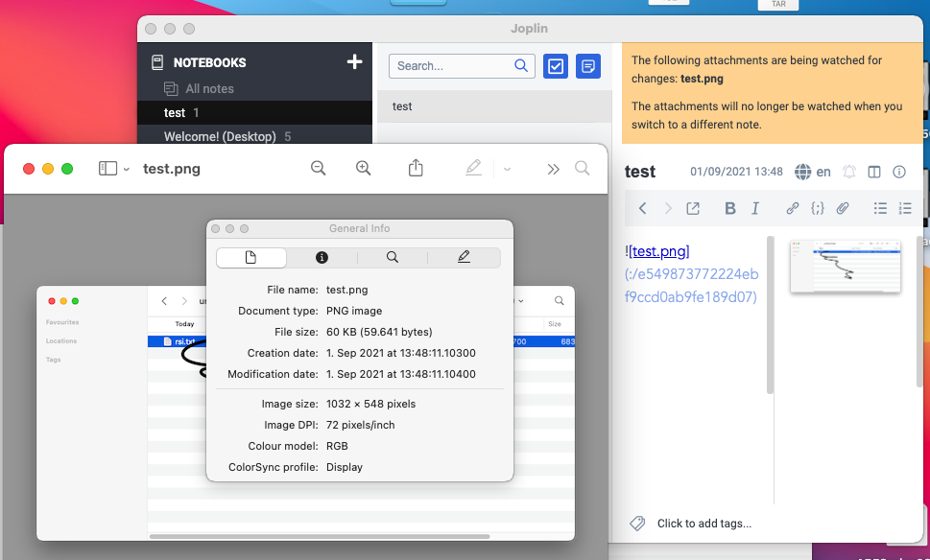Go forward in note history arrow
The height and width of the screenshot is (560, 930).
tap(668, 208)
